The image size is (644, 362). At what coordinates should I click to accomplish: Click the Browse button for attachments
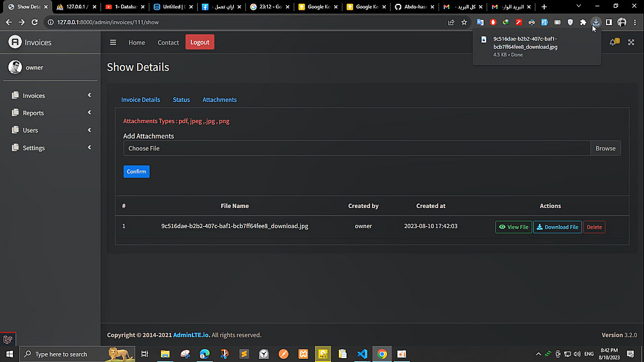[605, 148]
